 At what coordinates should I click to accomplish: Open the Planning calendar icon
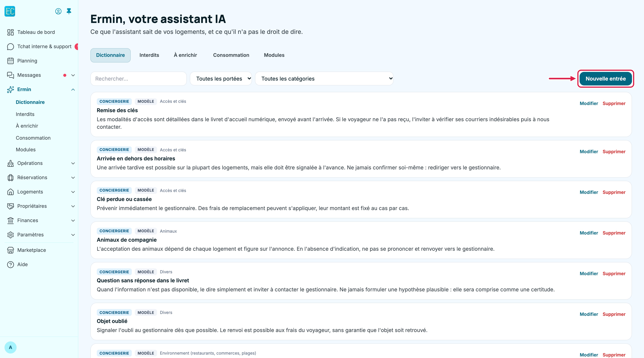point(11,61)
